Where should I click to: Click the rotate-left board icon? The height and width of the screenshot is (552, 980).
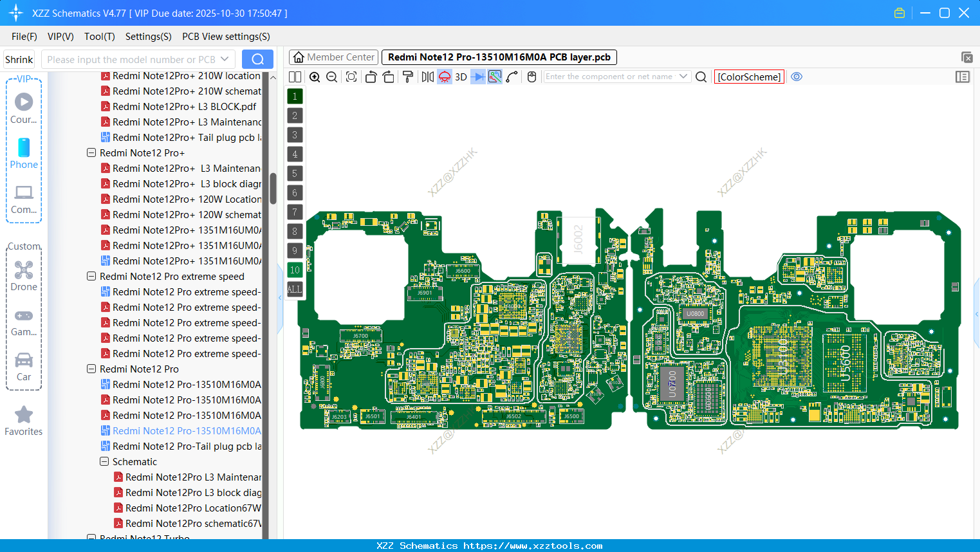[x=371, y=77]
